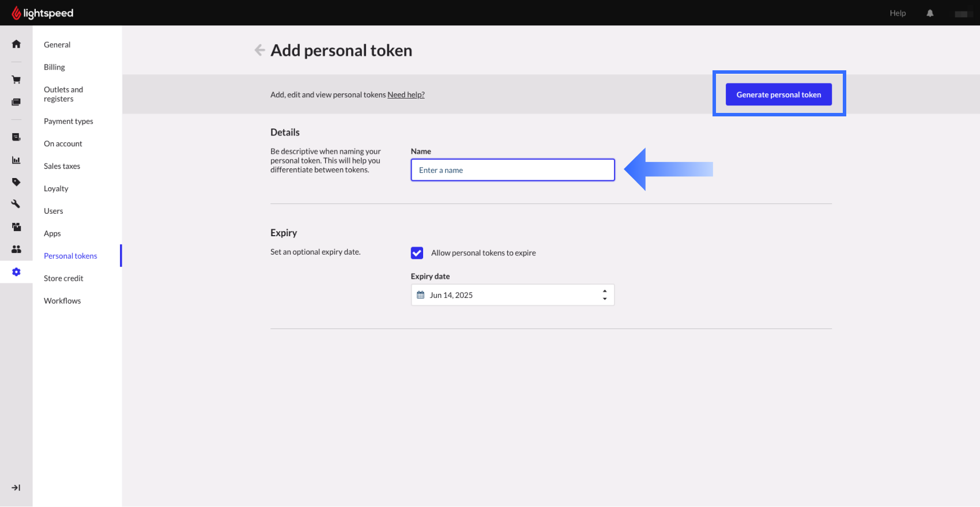980x507 pixels.
Task: Uncheck Allow personal tokens to expire
Action: click(x=417, y=253)
